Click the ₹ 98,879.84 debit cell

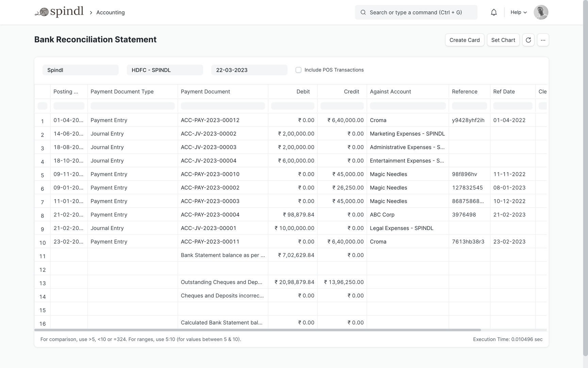coord(293,215)
